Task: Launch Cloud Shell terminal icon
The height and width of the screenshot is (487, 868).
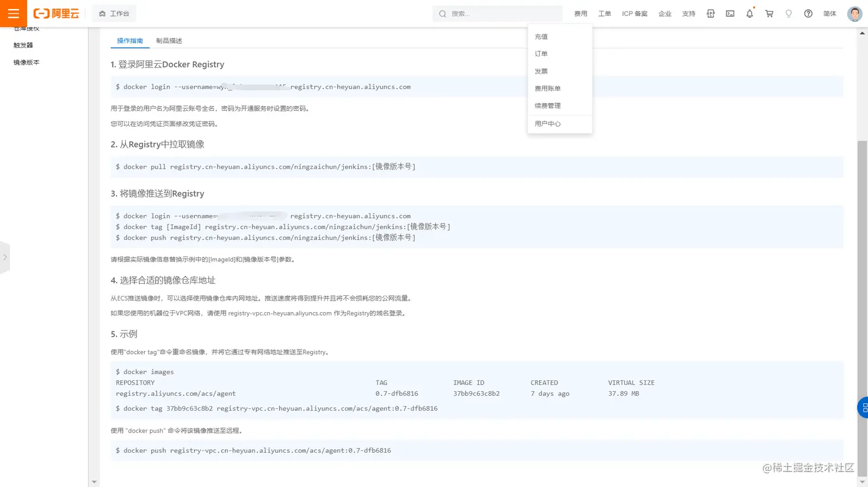Action: pos(730,14)
